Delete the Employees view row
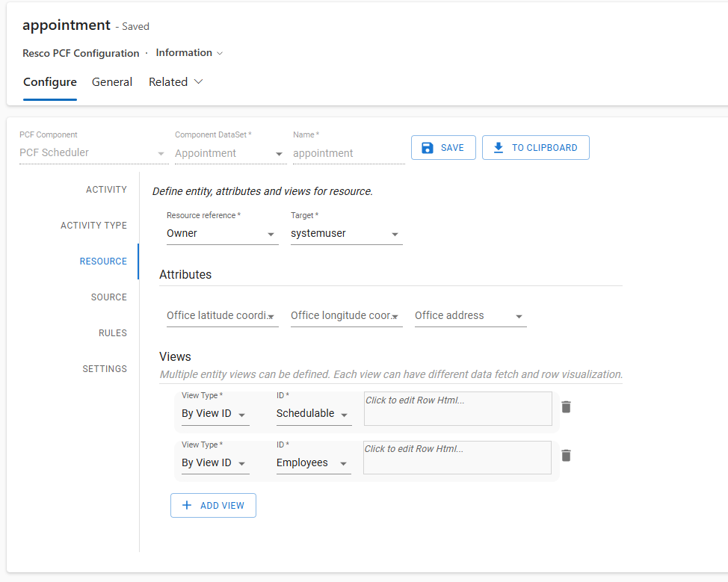728x582 pixels. pyautogui.click(x=566, y=456)
